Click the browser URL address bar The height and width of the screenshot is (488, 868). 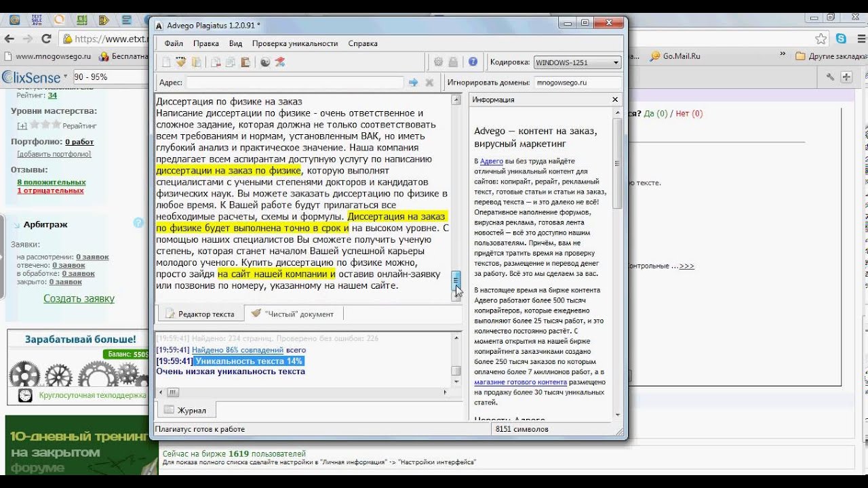tap(104, 39)
